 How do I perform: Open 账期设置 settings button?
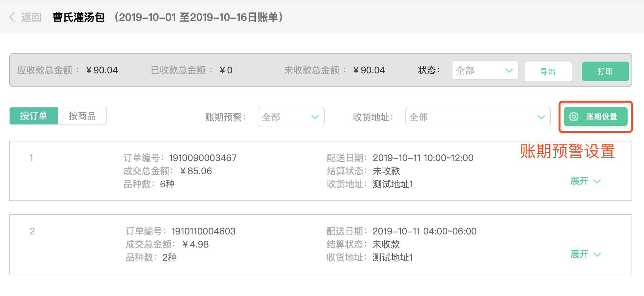[x=595, y=117]
